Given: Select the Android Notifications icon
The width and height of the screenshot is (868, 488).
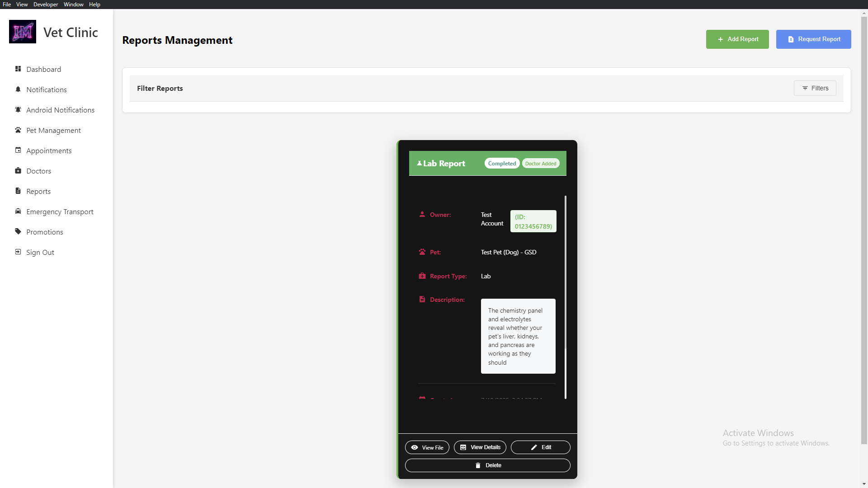Looking at the screenshot, I should [18, 110].
